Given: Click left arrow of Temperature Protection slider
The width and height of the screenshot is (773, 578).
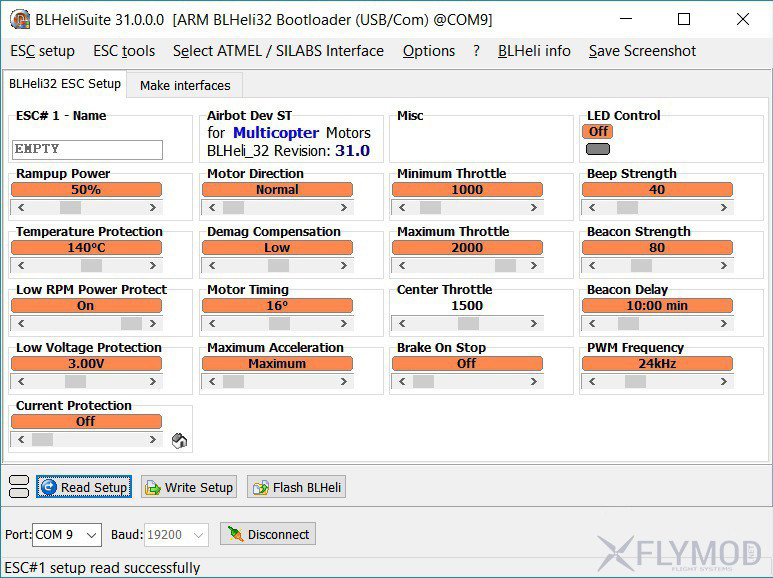Looking at the screenshot, I should click(x=21, y=265).
